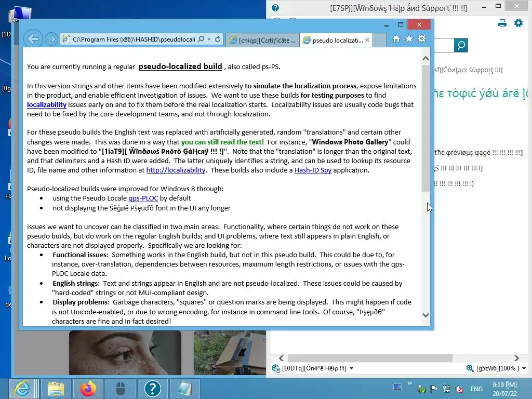This screenshot has height=399, width=532.
Task: Click the Help and Support title icon
Action: click(275, 8)
